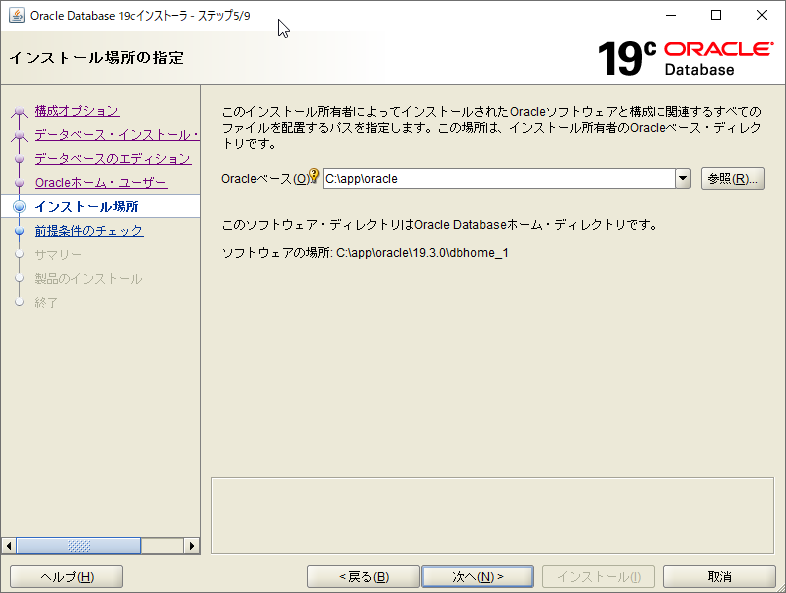Click the sidebar horizontal scrollbar thumb
The height and width of the screenshot is (593, 786).
click(x=79, y=546)
